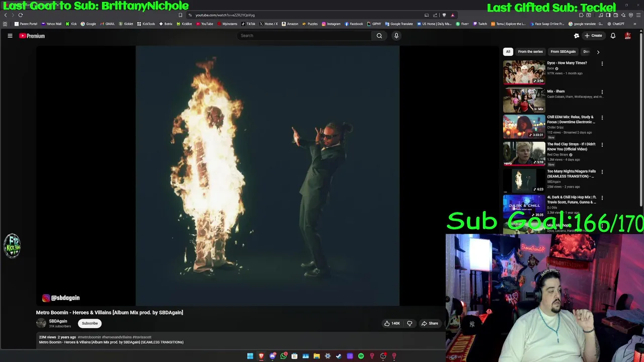Focus the YouTube search field
Image resolution: width=644 pixels, height=362 pixels.
coord(304,36)
